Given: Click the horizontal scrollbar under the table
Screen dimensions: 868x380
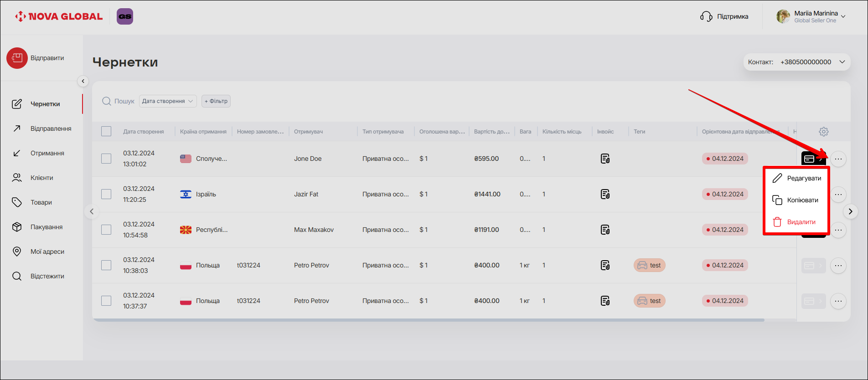Looking at the screenshot, I should point(429,320).
